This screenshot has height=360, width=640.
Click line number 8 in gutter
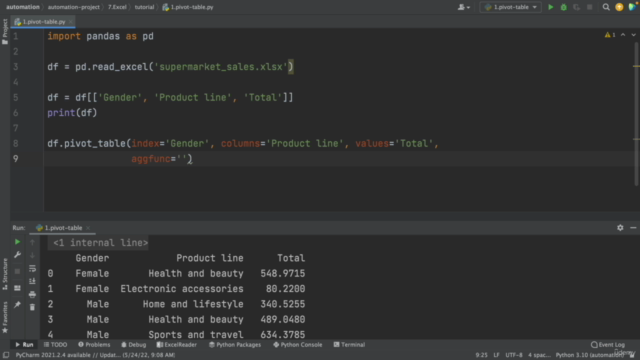pyautogui.click(x=16, y=144)
